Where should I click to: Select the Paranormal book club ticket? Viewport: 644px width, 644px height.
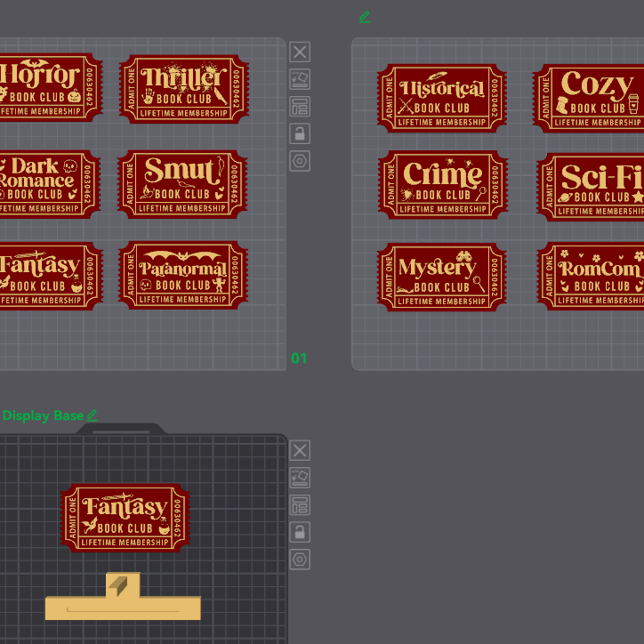[x=183, y=276]
